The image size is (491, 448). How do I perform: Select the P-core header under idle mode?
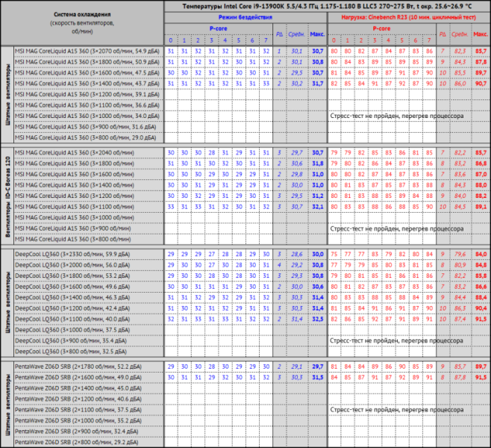pyautogui.click(x=218, y=28)
